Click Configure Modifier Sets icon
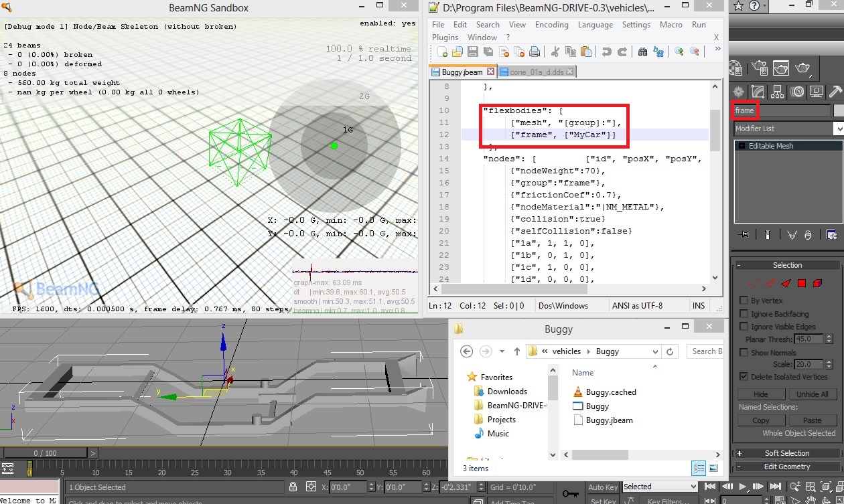 click(832, 235)
